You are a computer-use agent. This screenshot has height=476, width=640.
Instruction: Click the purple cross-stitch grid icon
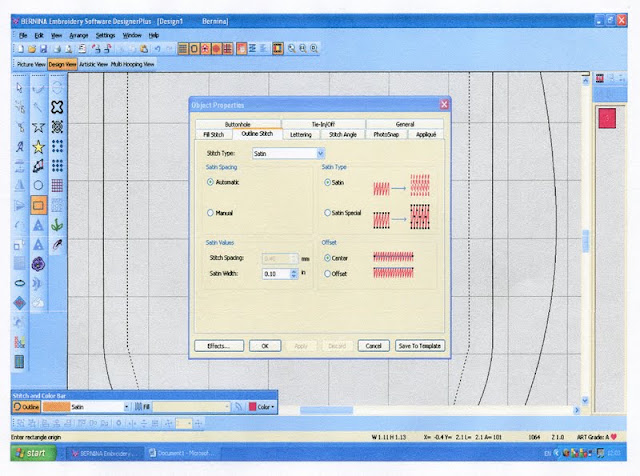pos(57,186)
